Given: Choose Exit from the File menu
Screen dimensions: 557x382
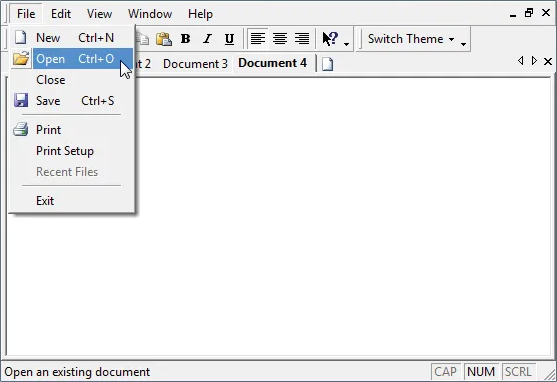Looking at the screenshot, I should 72,201.
